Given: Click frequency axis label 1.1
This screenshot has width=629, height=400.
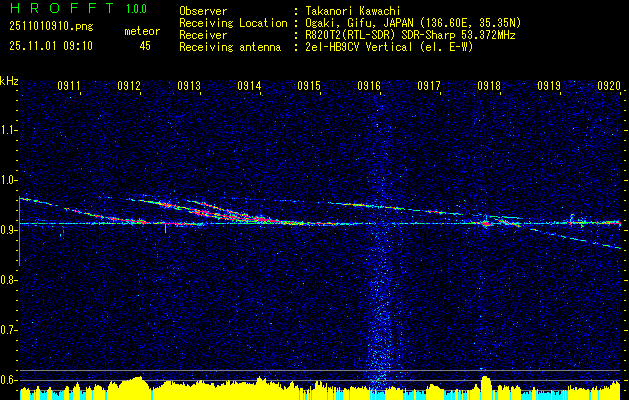Looking at the screenshot, I should click(x=8, y=130).
